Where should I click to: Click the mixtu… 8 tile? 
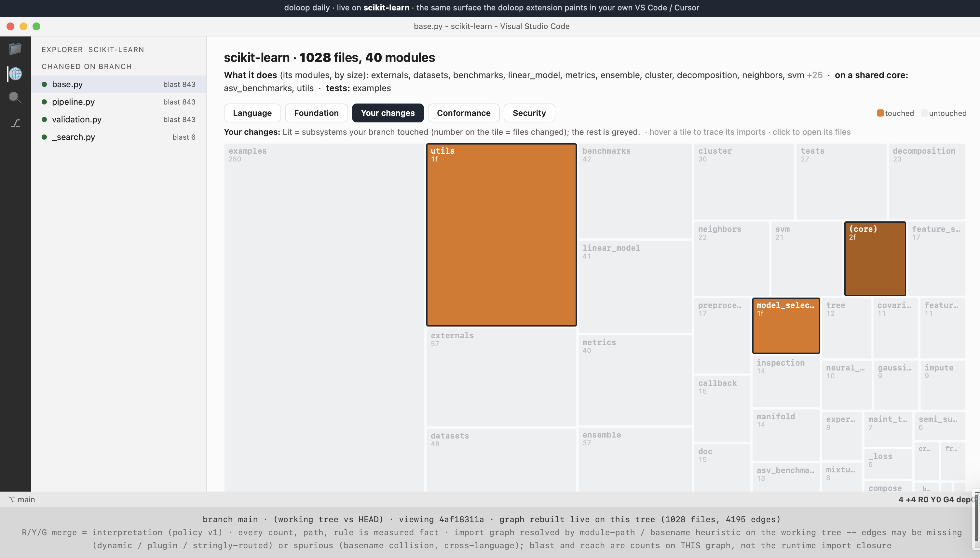coord(842,477)
